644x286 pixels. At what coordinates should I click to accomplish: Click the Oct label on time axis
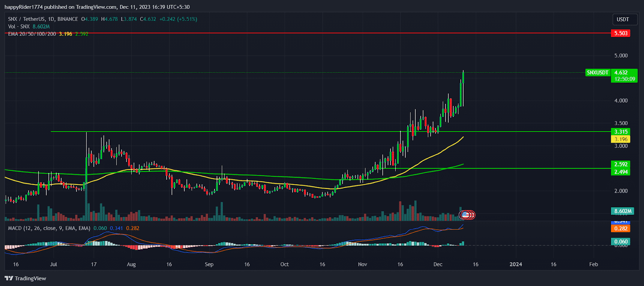[285, 264]
